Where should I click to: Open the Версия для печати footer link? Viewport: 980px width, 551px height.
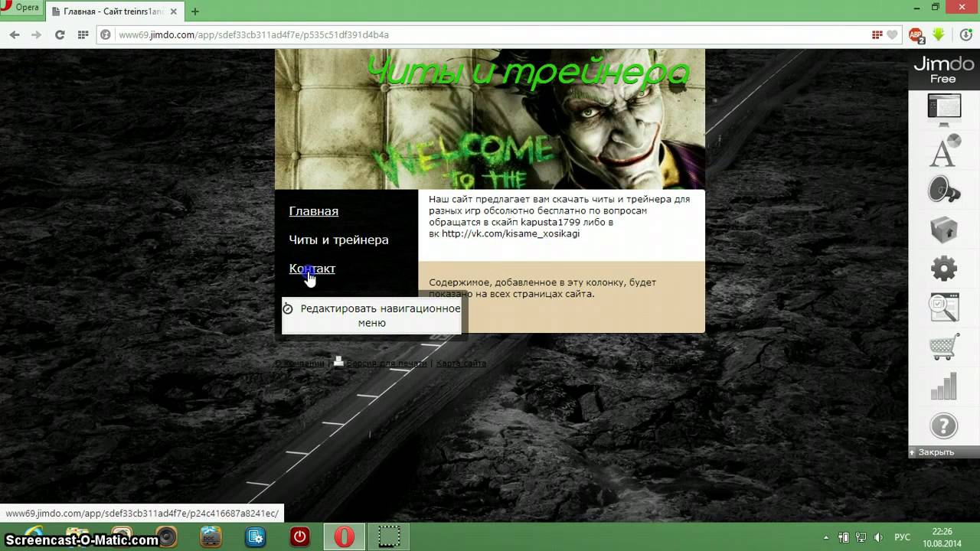[387, 364]
